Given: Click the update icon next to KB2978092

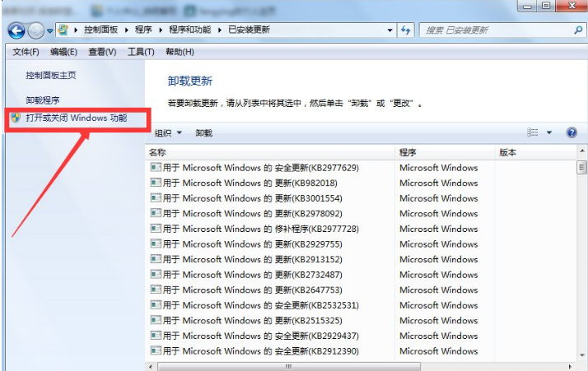Looking at the screenshot, I should (156, 213).
